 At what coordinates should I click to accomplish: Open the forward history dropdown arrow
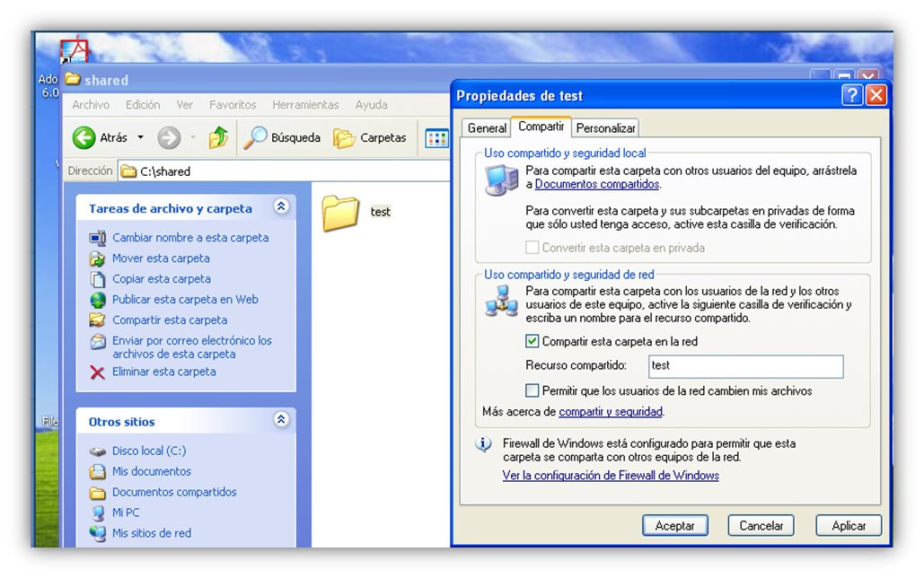[x=193, y=138]
